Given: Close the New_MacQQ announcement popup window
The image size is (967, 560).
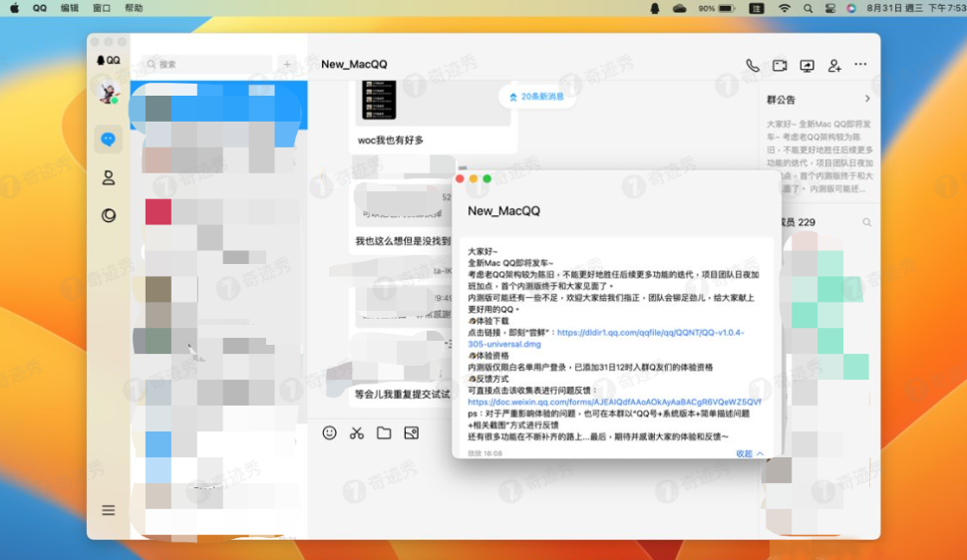Looking at the screenshot, I should [x=460, y=178].
